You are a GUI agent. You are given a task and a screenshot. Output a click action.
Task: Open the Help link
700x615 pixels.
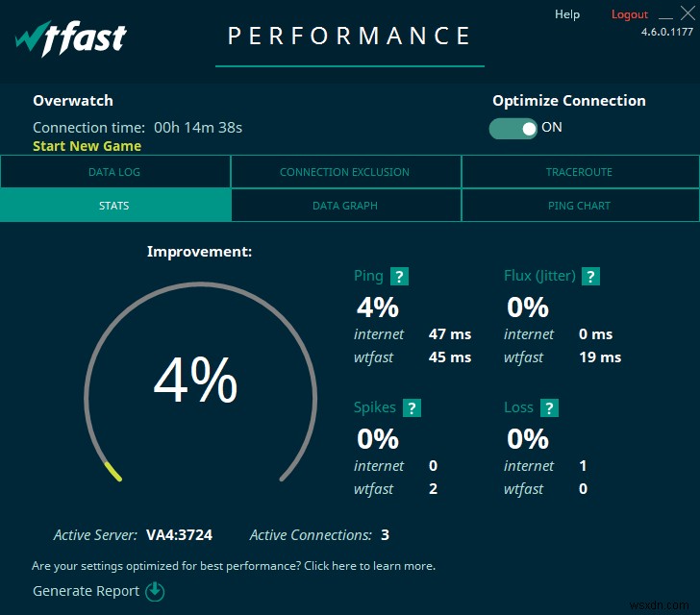click(x=567, y=14)
